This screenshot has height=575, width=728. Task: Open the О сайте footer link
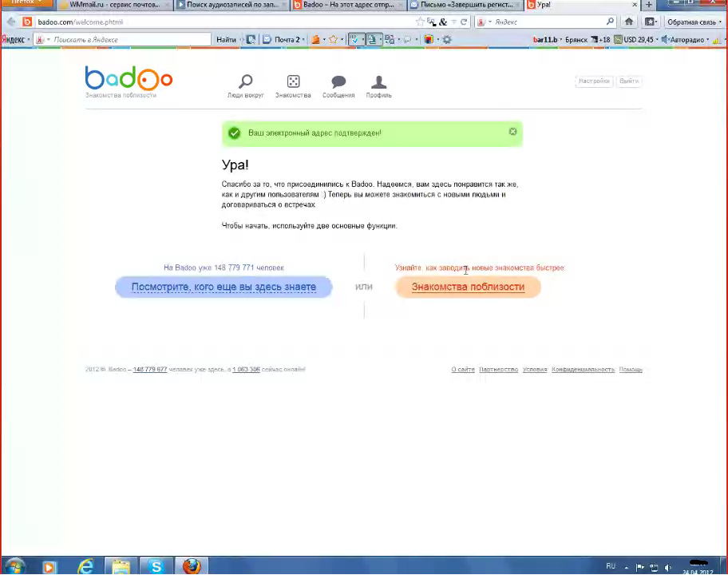pos(463,370)
